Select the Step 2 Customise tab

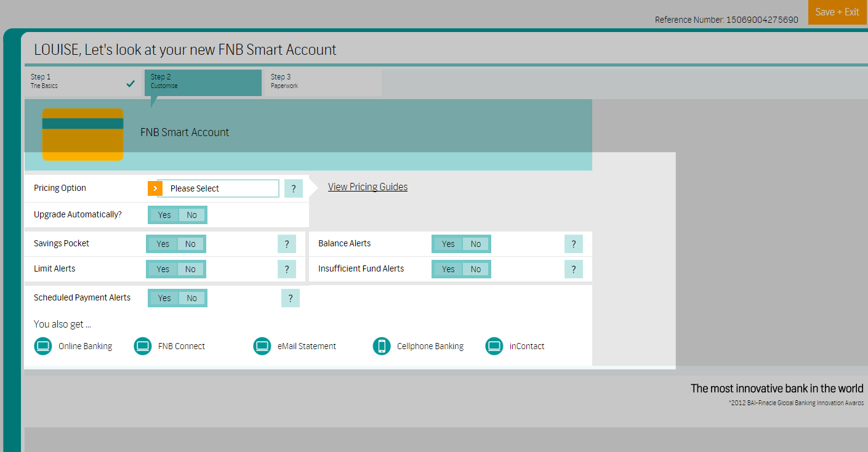pyautogui.click(x=203, y=83)
